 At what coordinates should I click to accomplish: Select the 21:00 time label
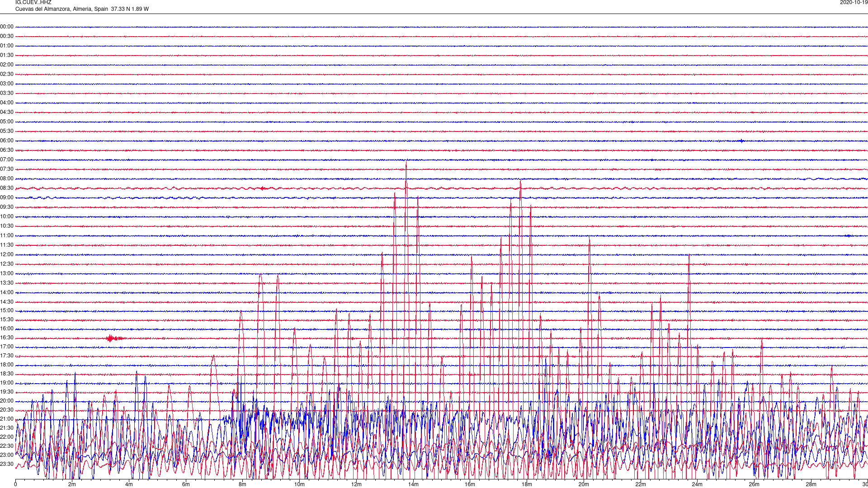tap(7, 419)
